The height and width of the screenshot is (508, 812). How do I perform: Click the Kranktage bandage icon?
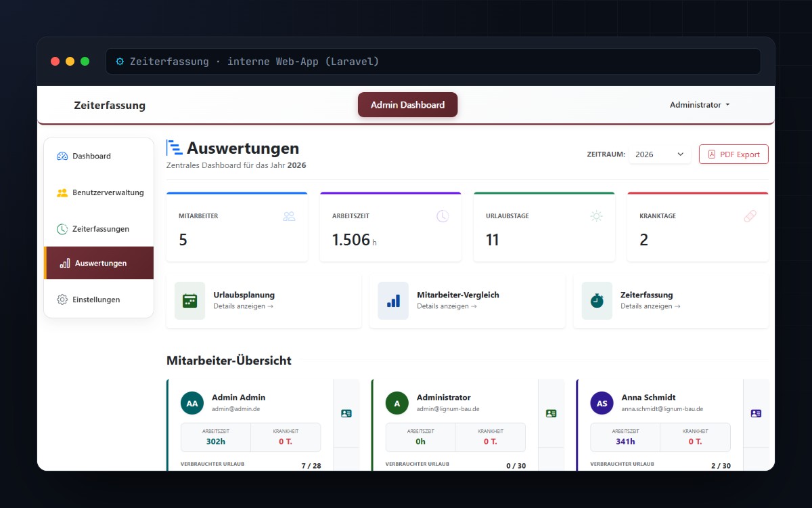750,216
